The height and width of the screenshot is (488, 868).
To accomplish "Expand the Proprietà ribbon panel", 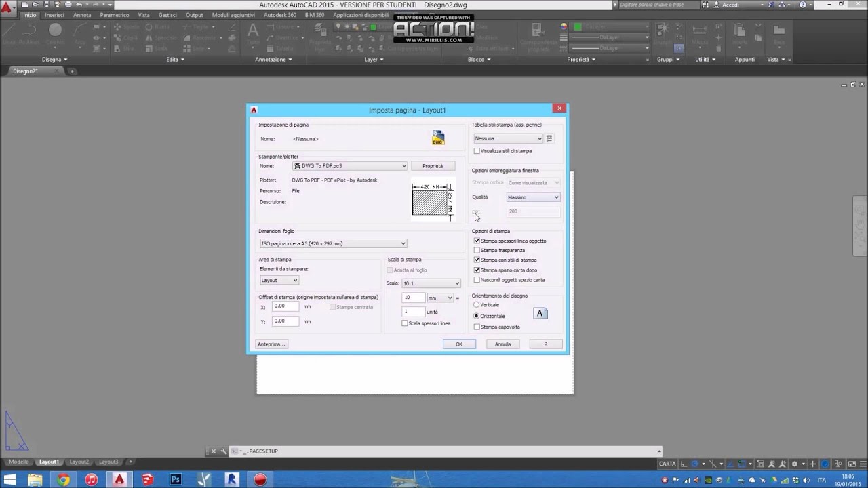I will pos(582,60).
